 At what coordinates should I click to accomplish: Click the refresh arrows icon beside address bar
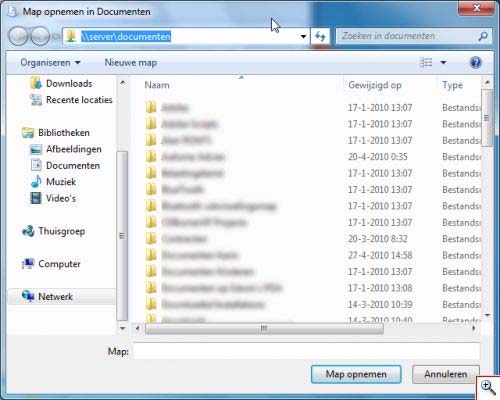click(x=320, y=36)
